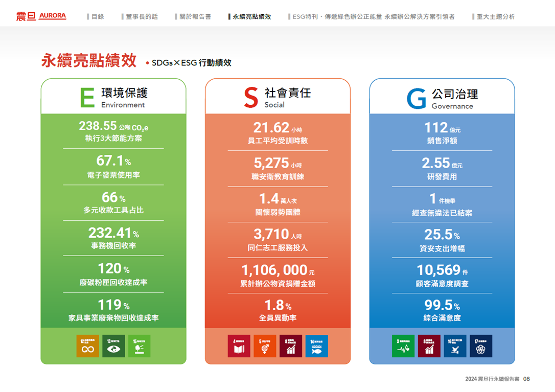The height and width of the screenshot is (392, 555).
Task: Click the 事務機回收率 label
Action: [113, 245]
